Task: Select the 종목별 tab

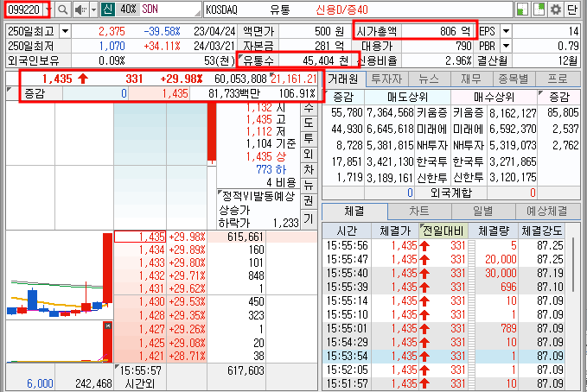Action: [514, 79]
